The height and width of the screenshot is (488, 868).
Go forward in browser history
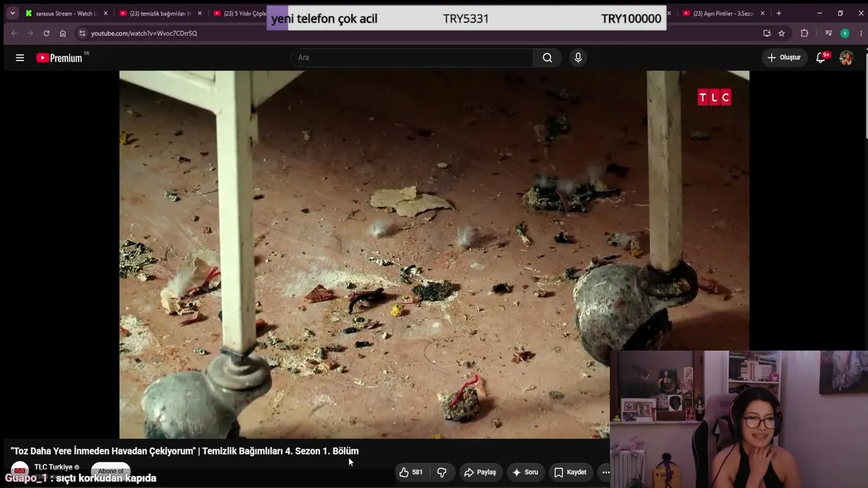30,33
